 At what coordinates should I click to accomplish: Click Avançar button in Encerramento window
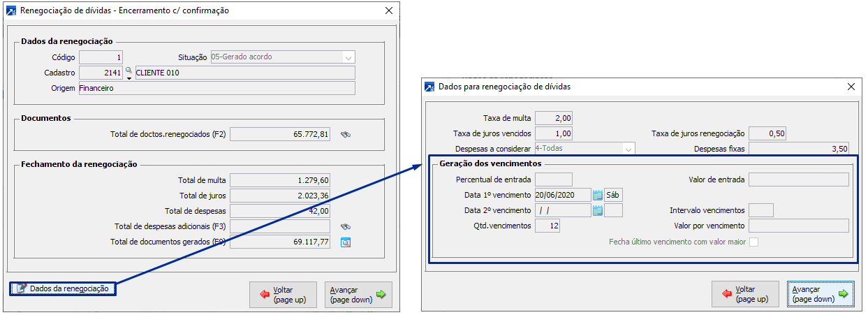[358, 295]
